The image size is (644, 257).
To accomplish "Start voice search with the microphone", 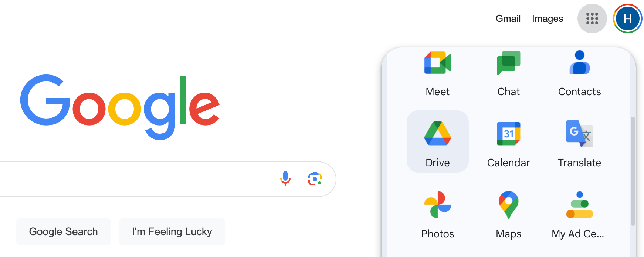I will coord(285,179).
